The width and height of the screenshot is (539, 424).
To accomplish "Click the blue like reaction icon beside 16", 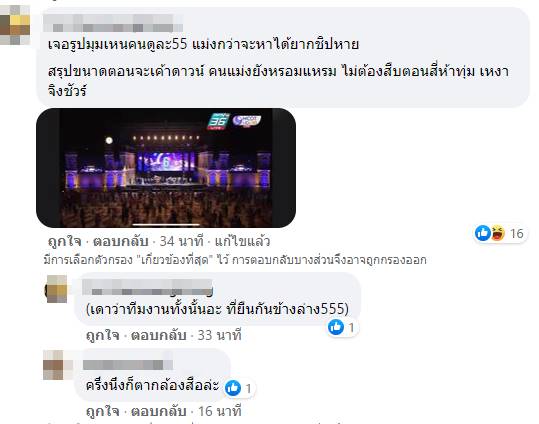I will click(483, 233).
